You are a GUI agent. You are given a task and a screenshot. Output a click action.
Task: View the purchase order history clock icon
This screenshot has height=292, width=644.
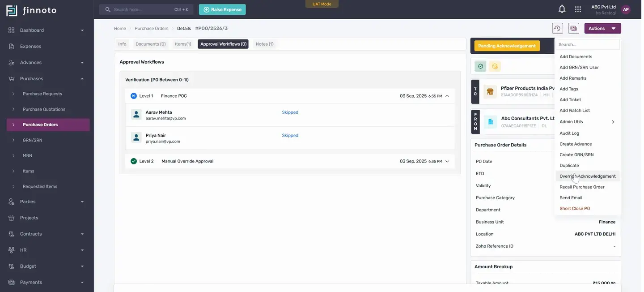[x=558, y=28]
